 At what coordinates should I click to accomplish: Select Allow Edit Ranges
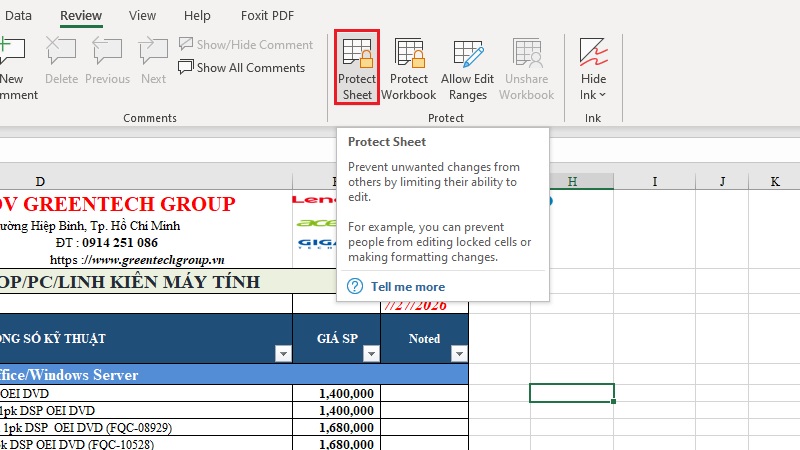(467, 69)
